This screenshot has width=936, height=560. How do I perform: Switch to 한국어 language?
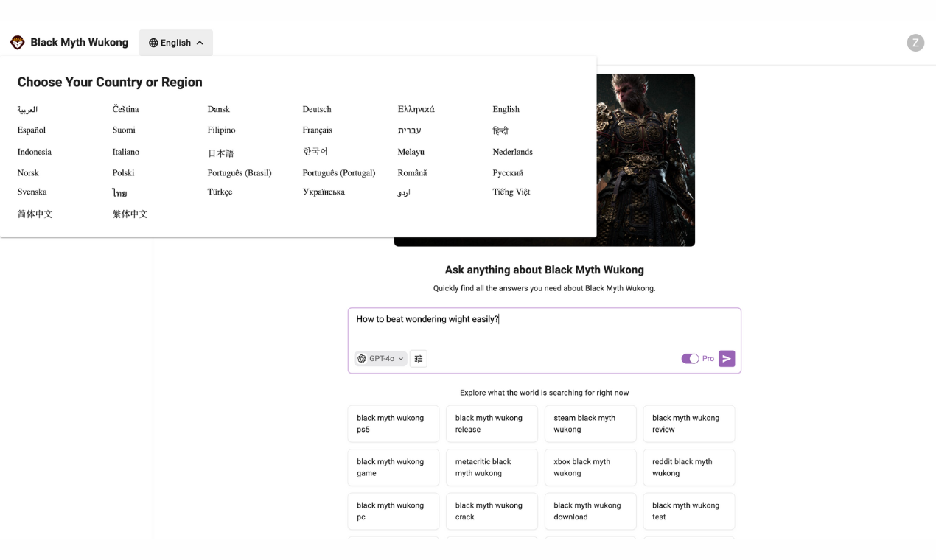pos(315,151)
